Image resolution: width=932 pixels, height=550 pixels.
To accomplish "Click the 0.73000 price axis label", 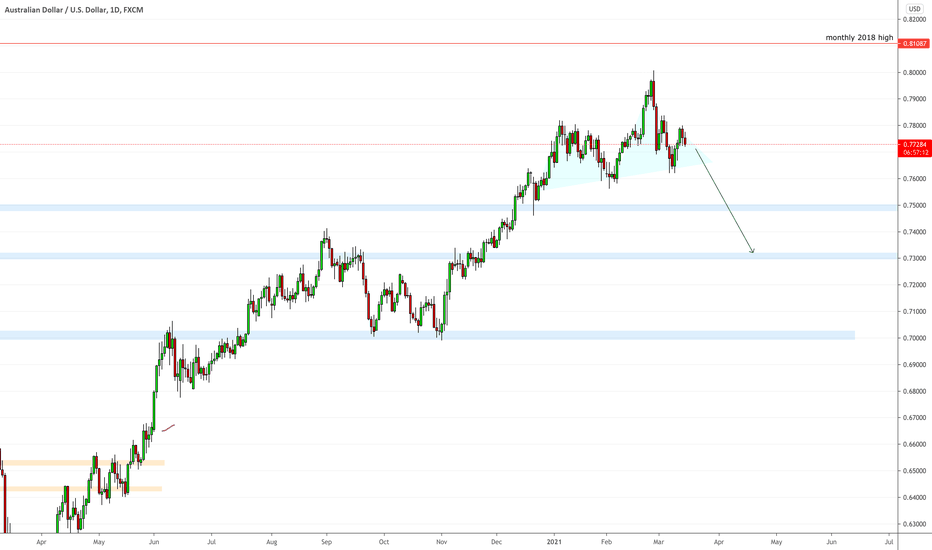I will tap(915, 259).
